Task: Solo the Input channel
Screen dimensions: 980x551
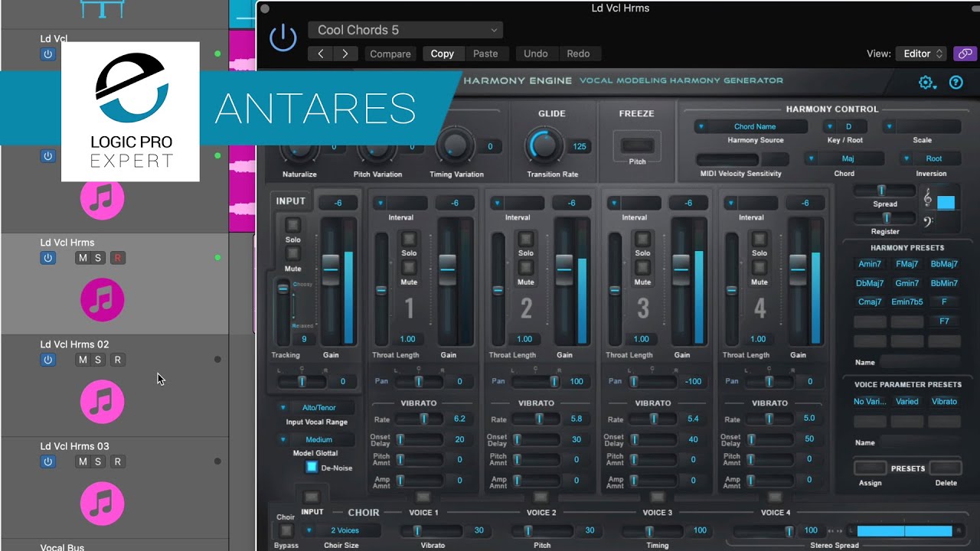Action: coord(292,225)
